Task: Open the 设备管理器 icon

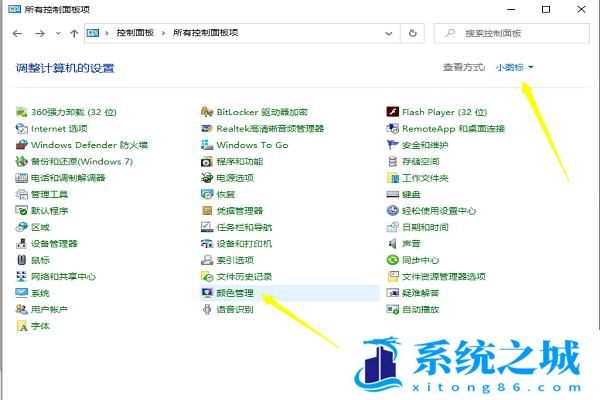Action: pyautogui.click(x=21, y=244)
